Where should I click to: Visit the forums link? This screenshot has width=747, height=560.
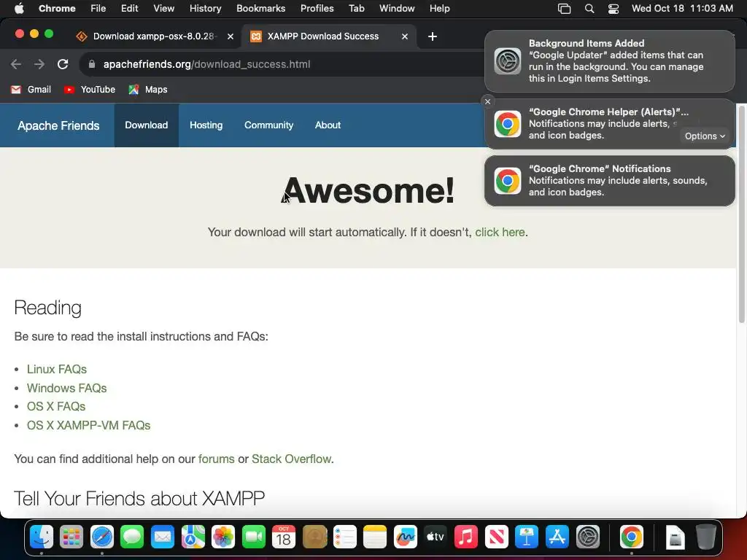pos(216,459)
